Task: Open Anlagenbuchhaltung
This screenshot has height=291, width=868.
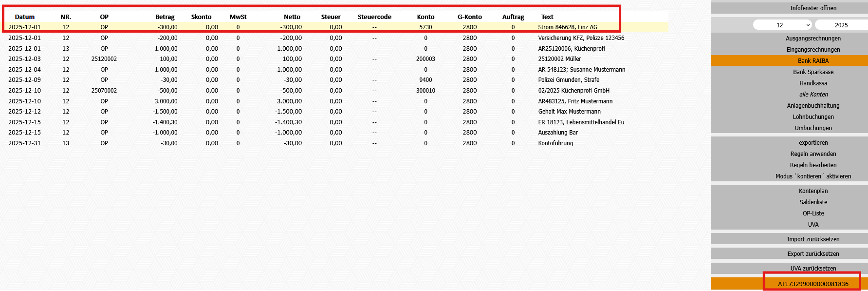Action: [x=813, y=106]
